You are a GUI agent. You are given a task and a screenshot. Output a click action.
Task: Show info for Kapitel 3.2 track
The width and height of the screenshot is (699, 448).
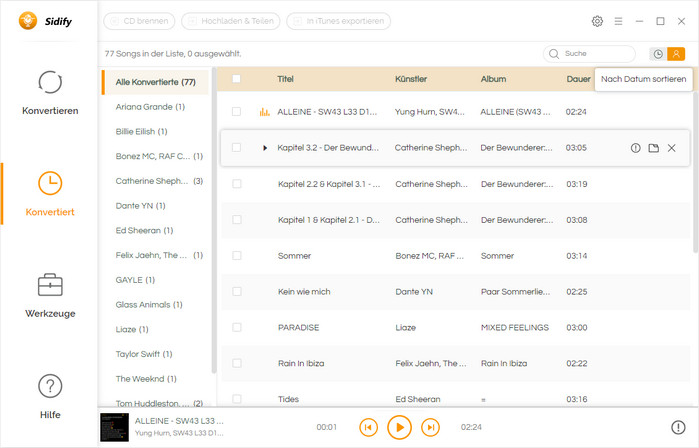click(636, 148)
